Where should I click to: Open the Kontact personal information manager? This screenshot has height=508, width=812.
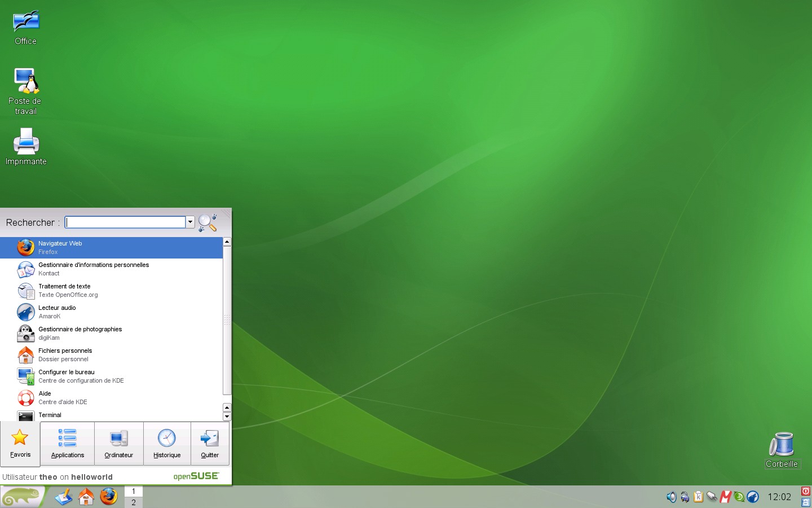112,269
